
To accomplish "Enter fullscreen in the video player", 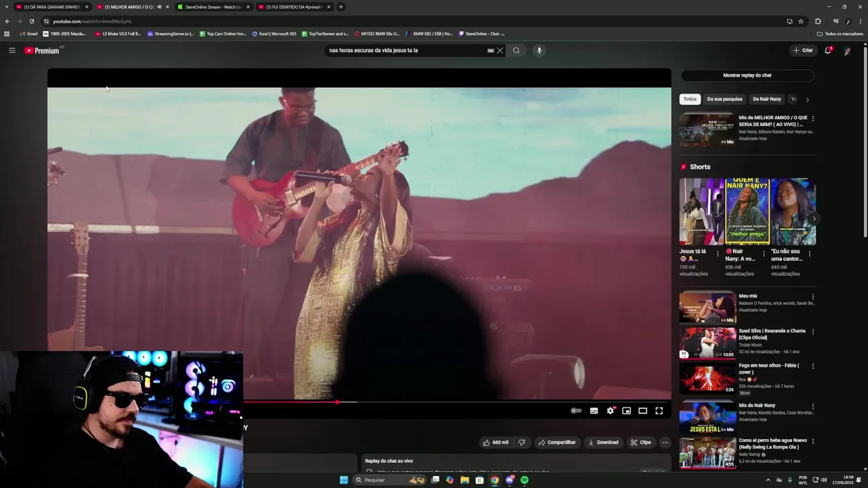I will tap(659, 411).
